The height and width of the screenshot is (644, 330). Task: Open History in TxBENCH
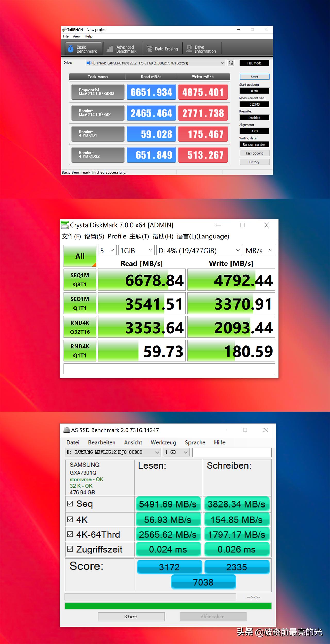pos(254,162)
